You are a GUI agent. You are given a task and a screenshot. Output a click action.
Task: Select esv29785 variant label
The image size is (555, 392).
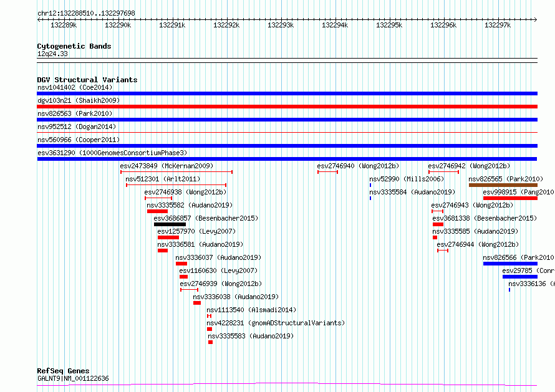(528, 270)
